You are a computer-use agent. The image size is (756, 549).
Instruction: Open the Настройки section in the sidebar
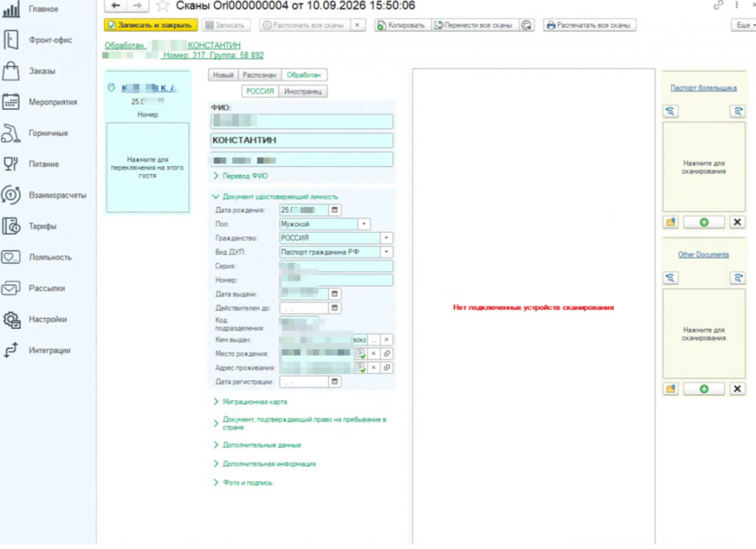[x=48, y=319]
